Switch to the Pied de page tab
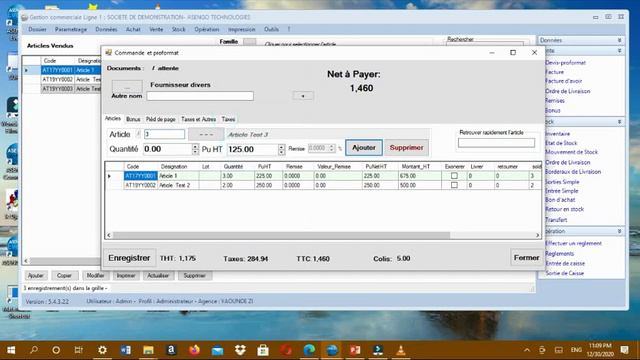This screenshot has width=640, height=360. [x=160, y=119]
